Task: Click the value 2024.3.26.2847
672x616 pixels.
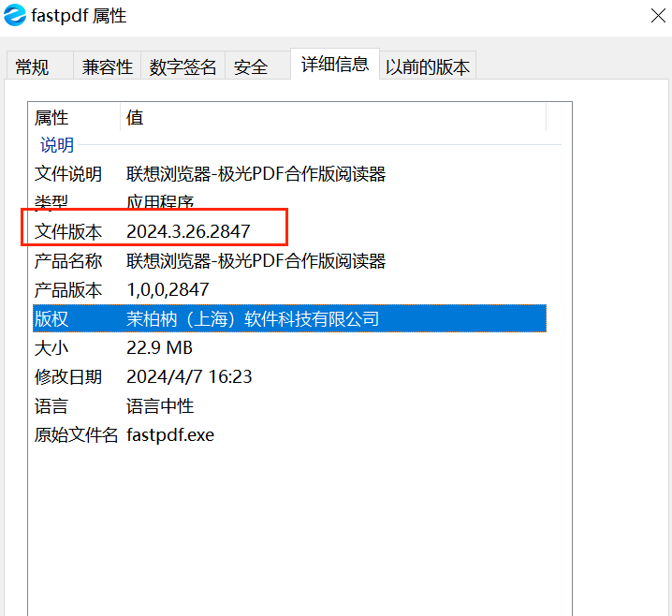Action: (188, 232)
